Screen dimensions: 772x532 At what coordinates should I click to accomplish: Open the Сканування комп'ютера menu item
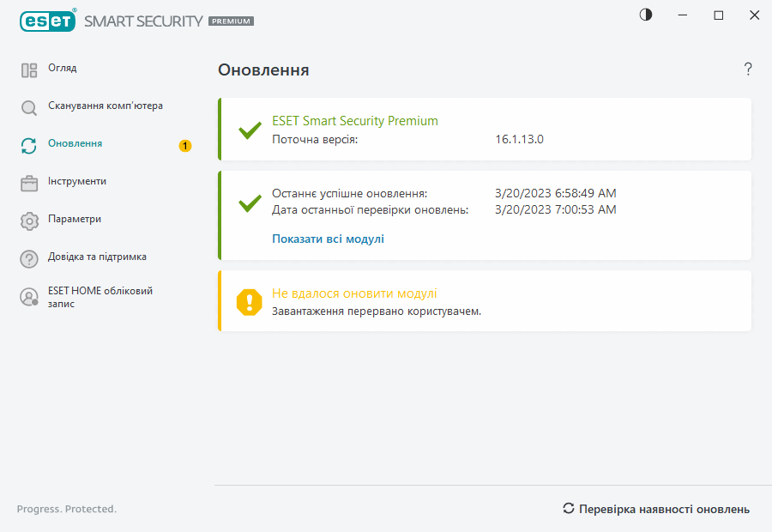pos(105,106)
